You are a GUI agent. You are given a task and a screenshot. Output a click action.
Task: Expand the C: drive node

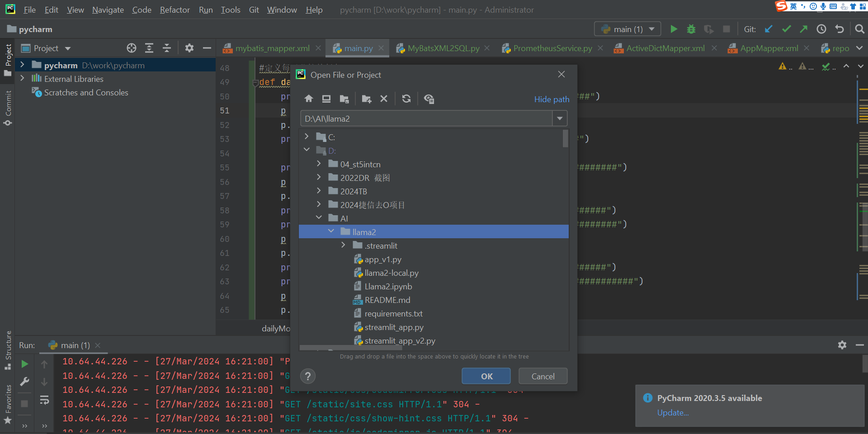point(307,137)
